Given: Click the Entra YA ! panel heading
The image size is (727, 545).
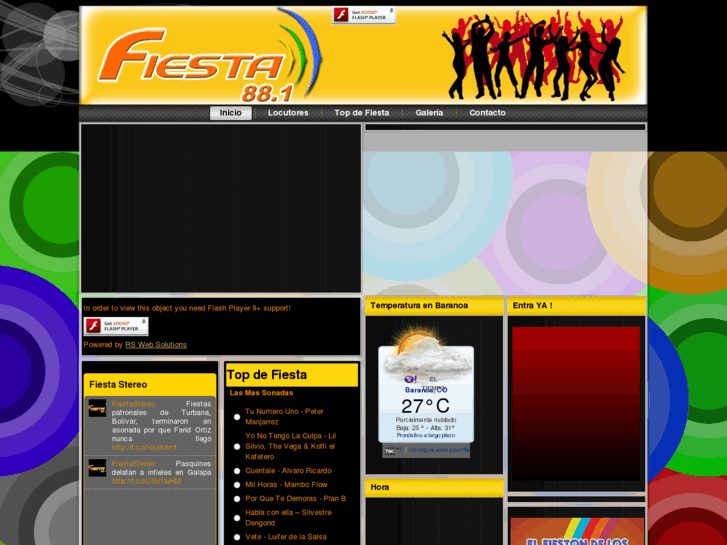Looking at the screenshot, I should pyautogui.click(x=533, y=306).
